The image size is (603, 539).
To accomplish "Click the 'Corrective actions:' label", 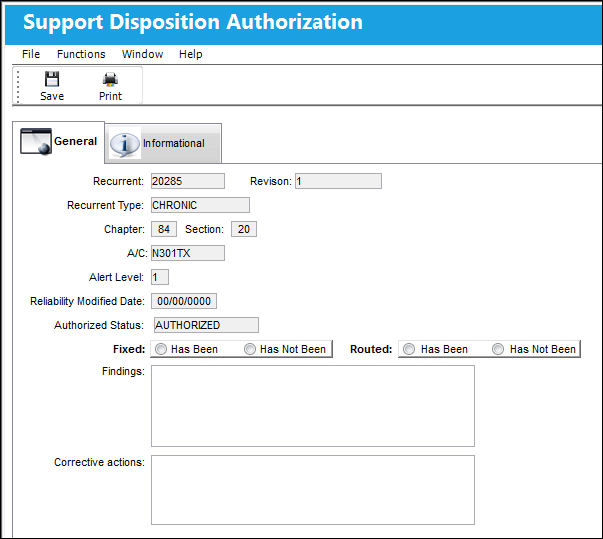I will [x=99, y=462].
